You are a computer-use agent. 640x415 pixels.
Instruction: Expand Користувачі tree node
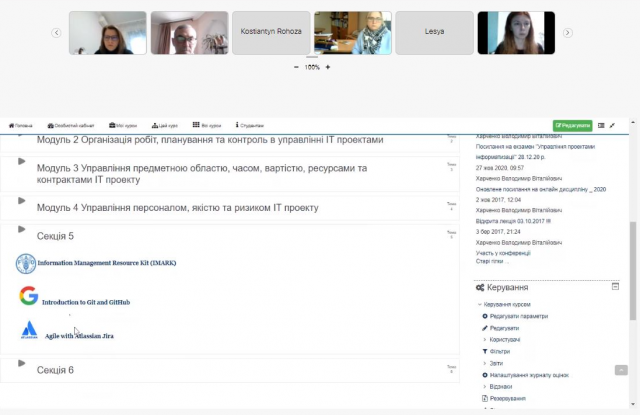pyautogui.click(x=484, y=340)
